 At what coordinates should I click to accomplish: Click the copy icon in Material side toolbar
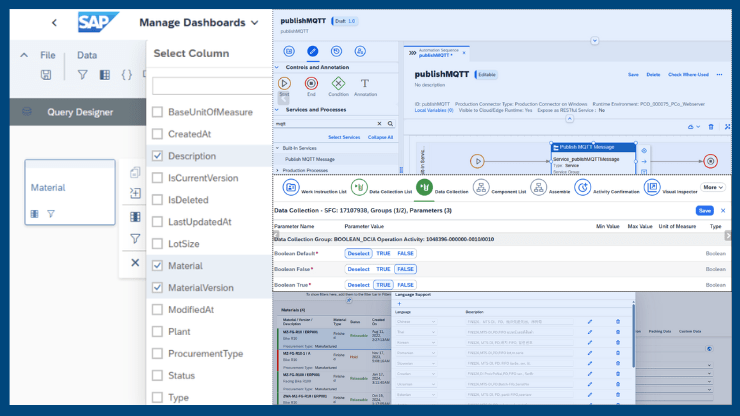(135, 172)
